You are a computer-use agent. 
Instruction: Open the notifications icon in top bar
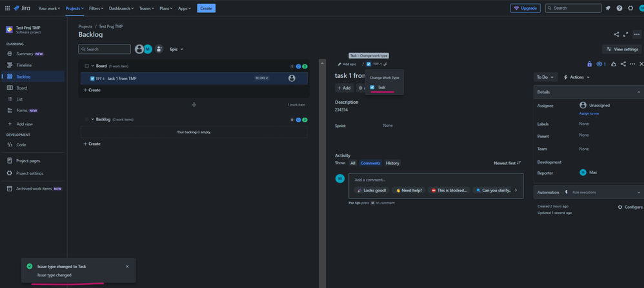click(608, 8)
